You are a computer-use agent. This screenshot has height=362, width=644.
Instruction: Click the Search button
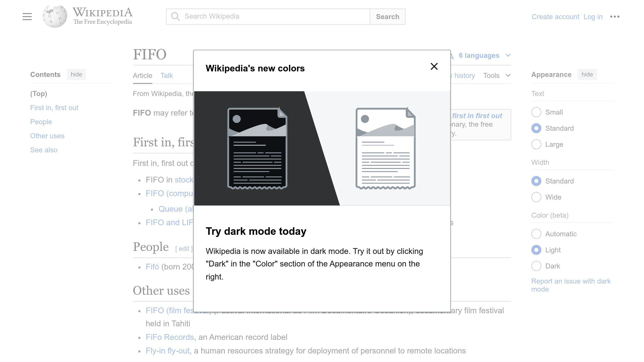(387, 17)
